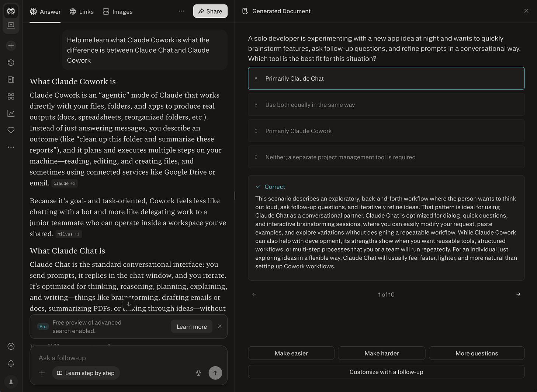Image resolution: width=537 pixels, height=392 pixels.
Task: Open the Finance charts sidebar icon
Action: tap(11, 113)
